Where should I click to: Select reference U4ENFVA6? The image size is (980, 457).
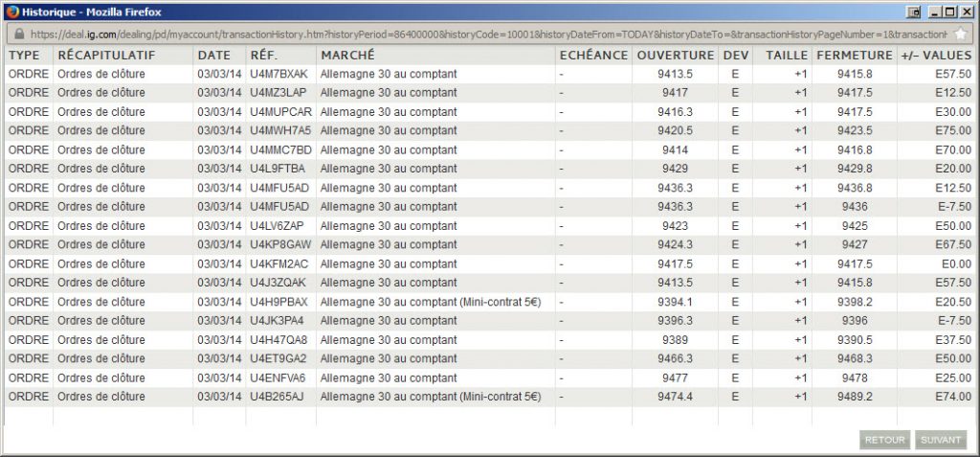pos(278,378)
